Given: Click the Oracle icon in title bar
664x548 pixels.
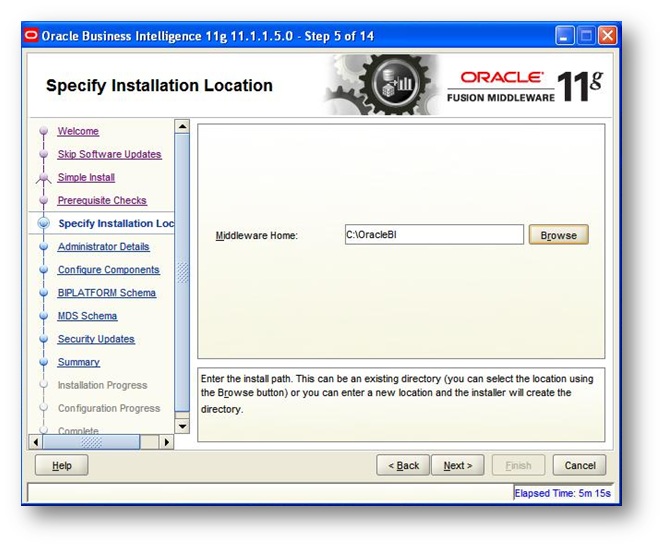Looking at the screenshot, I should pyautogui.click(x=31, y=36).
